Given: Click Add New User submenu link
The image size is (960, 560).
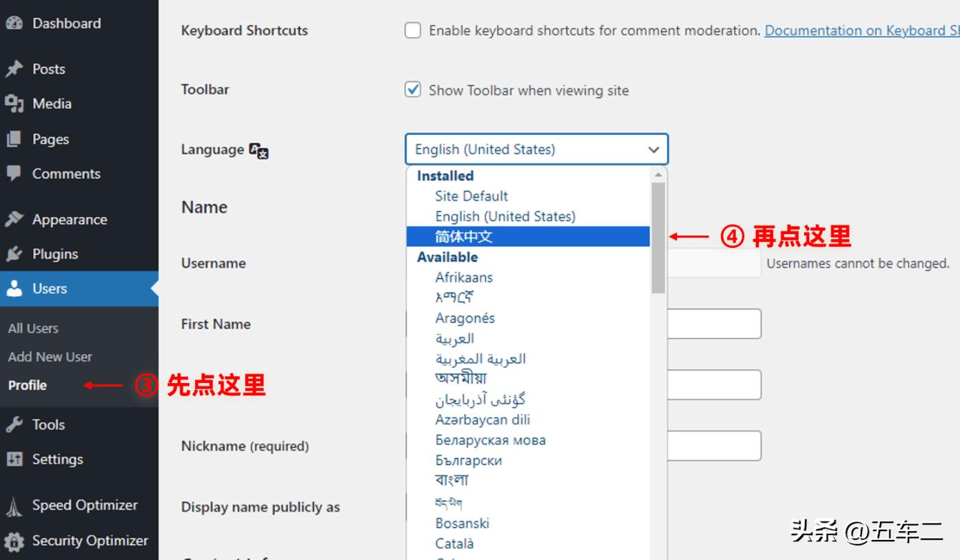Looking at the screenshot, I should [x=50, y=357].
